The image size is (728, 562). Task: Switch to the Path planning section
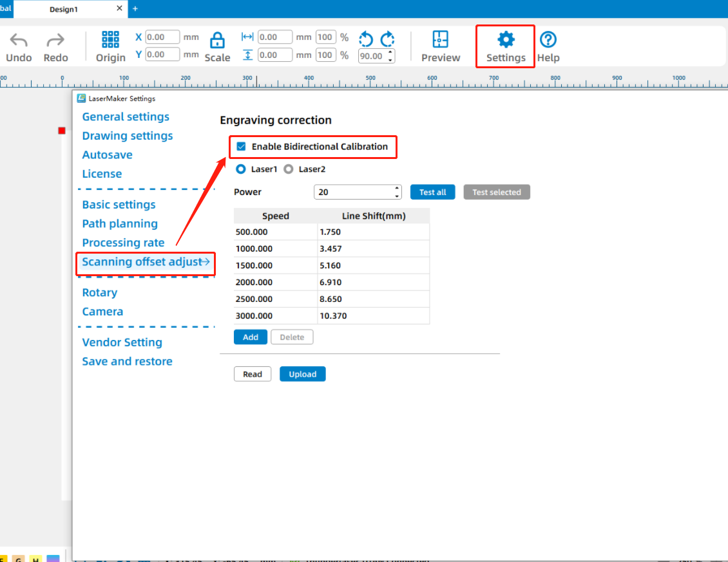pos(120,223)
